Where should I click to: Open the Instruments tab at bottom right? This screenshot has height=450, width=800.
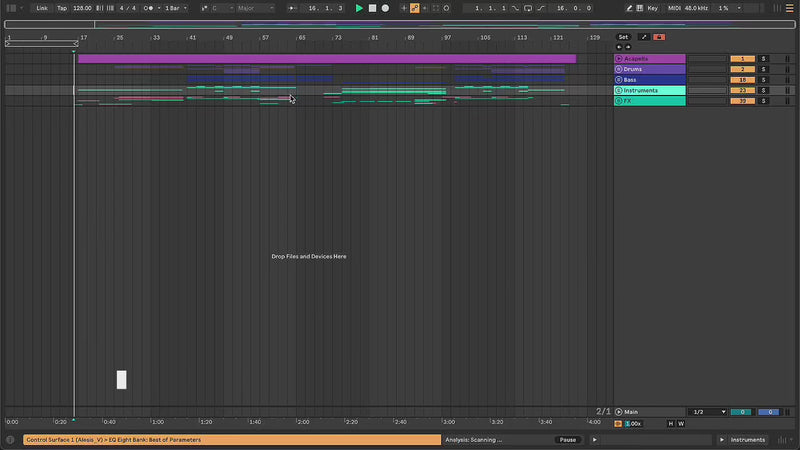pos(747,440)
